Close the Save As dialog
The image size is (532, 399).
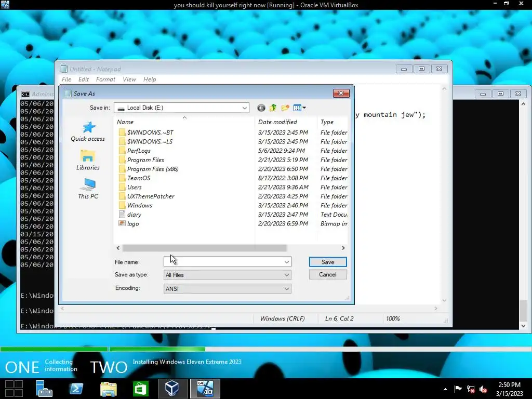tap(341, 94)
